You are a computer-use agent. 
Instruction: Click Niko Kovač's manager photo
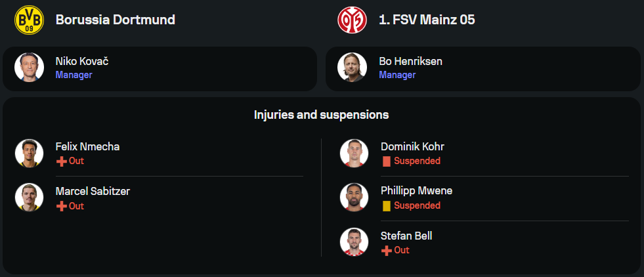point(30,68)
